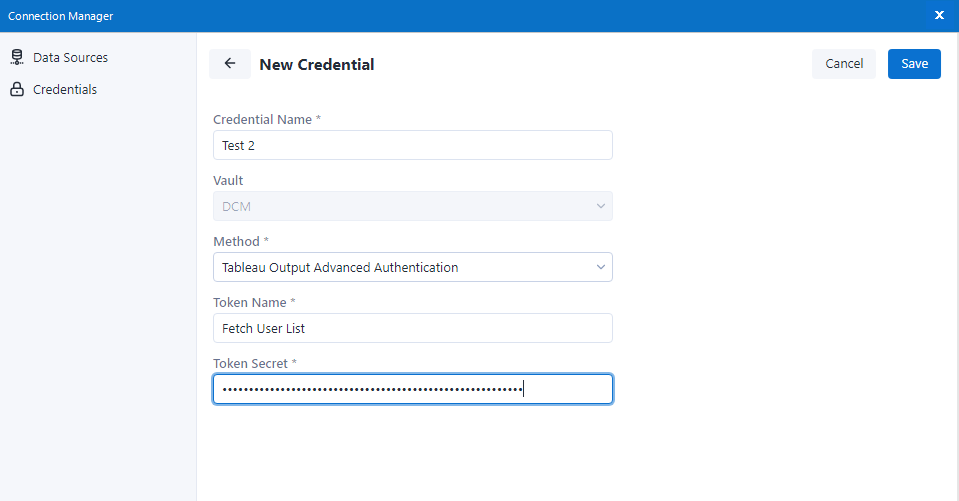Click the Data Sources database icon

17,58
